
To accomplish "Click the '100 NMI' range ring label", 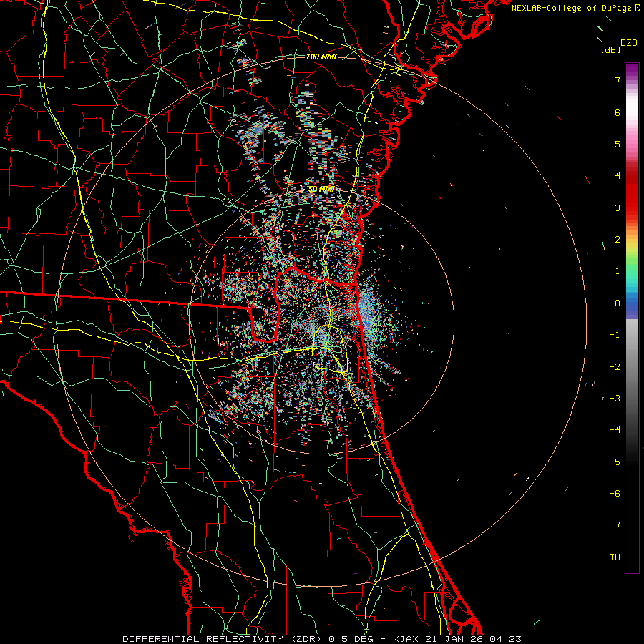I will click(321, 57).
